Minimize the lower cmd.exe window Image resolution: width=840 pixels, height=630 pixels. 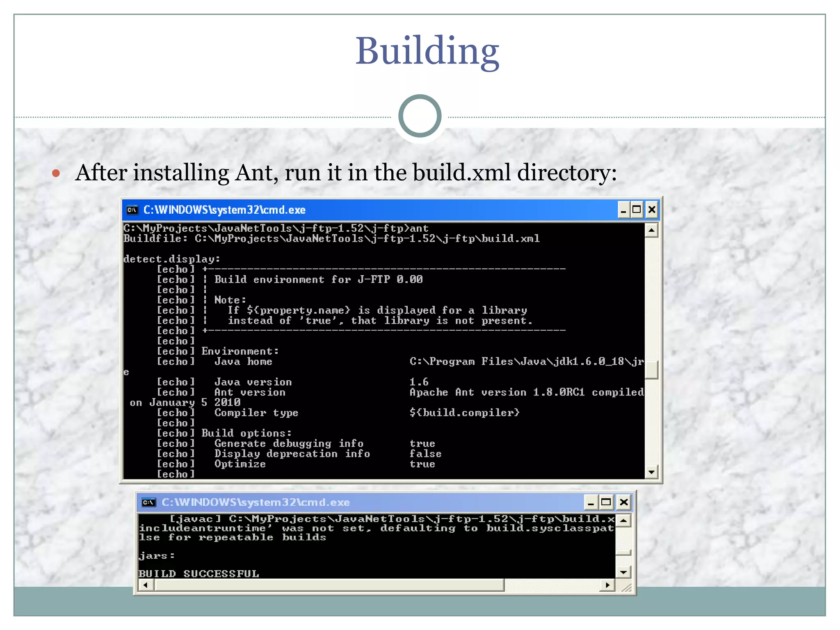coord(591,502)
